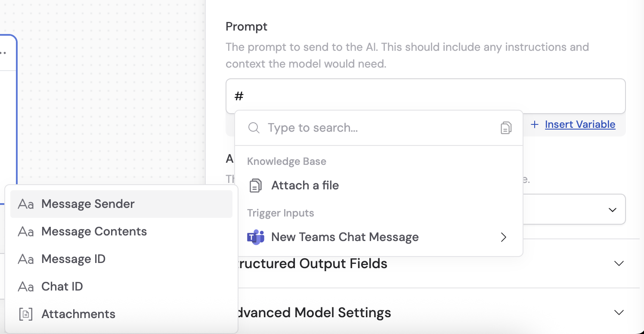Click the plus icon next to Insert Variable
This screenshot has height=334, width=644.
tap(534, 124)
